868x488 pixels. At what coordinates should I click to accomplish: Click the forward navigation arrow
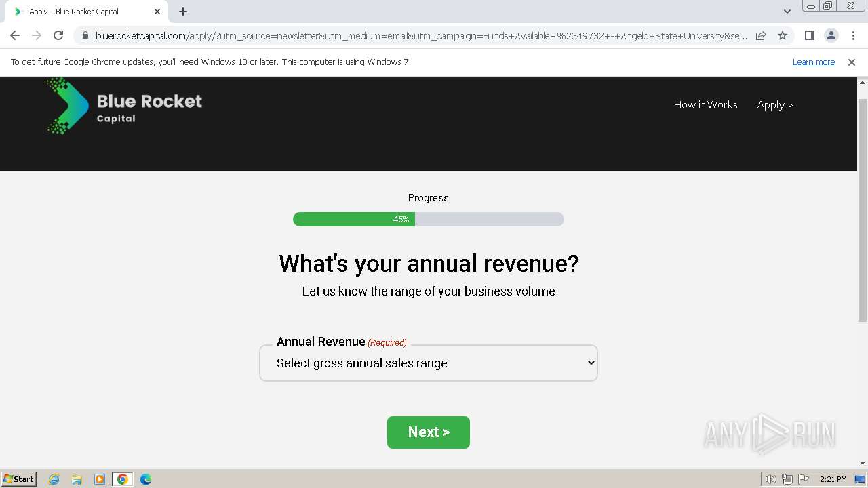[x=37, y=35]
